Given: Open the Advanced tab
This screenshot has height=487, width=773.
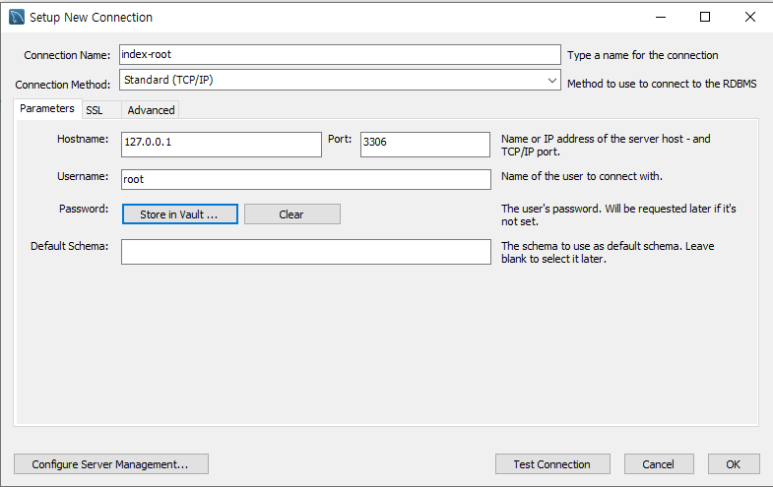Looking at the screenshot, I should [x=151, y=110].
